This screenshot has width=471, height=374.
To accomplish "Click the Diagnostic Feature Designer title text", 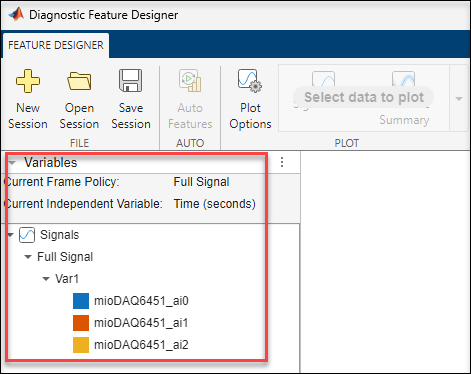I will coord(104,15).
